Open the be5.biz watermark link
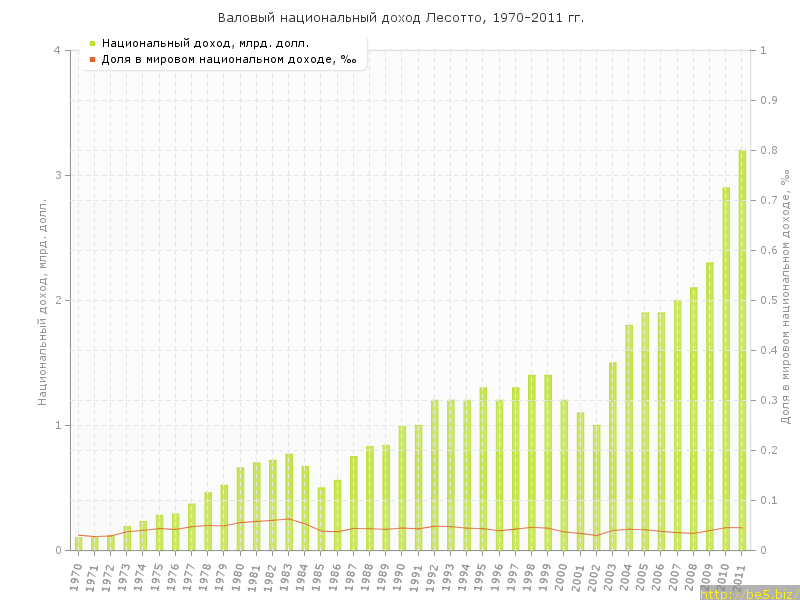 pyautogui.click(x=749, y=593)
